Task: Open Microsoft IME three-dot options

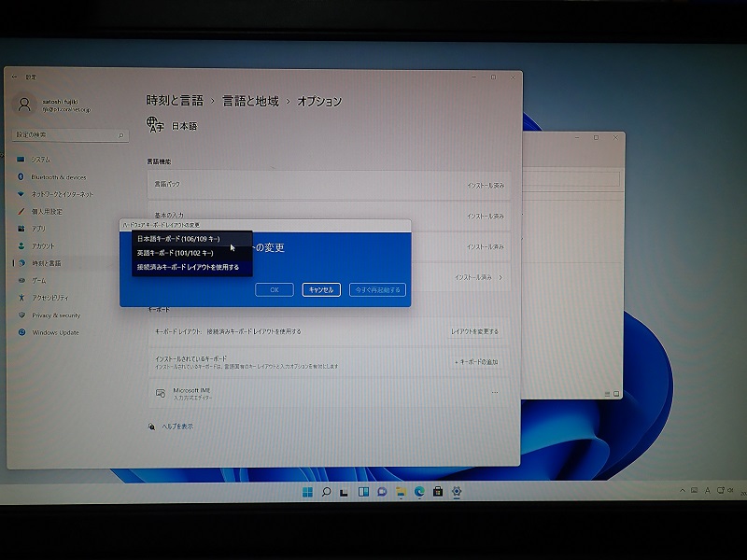Action: [x=495, y=393]
